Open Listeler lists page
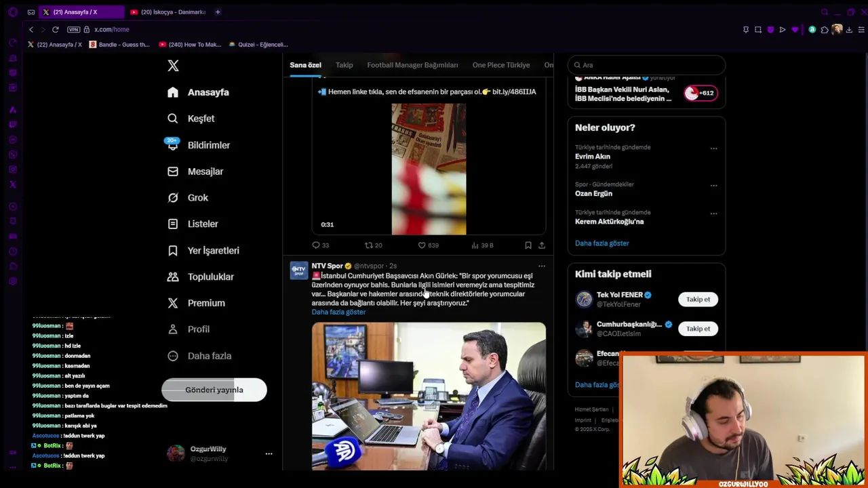This screenshot has width=868, height=488. point(193,224)
